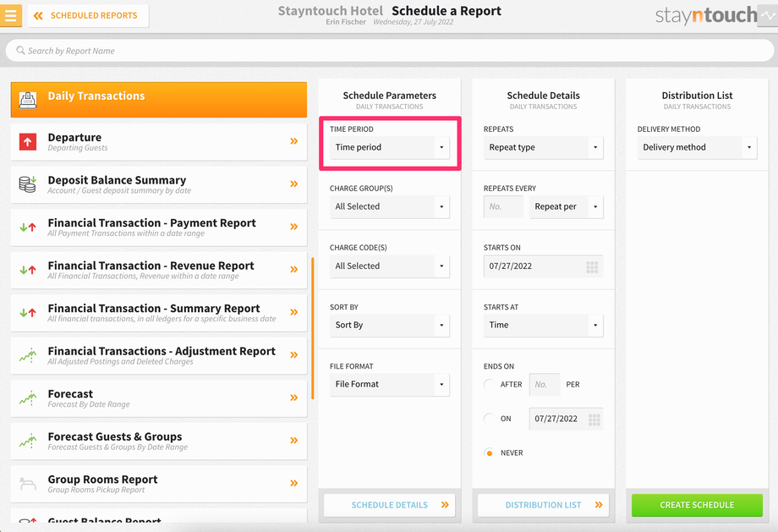Screen dimensions: 778x532
Task: Click the chevron on Forecast row
Action: pyautogui.click(x=294, y=397)
